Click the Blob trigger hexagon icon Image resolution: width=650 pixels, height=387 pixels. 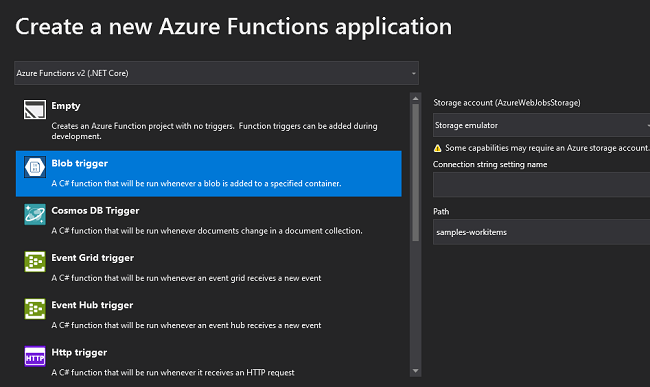coord(35,167)
